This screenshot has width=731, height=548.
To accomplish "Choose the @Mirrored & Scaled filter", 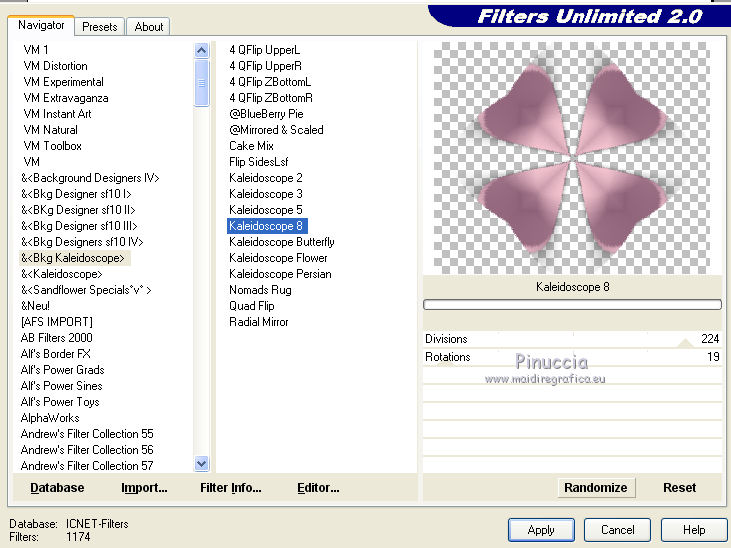I will (276, 130).
